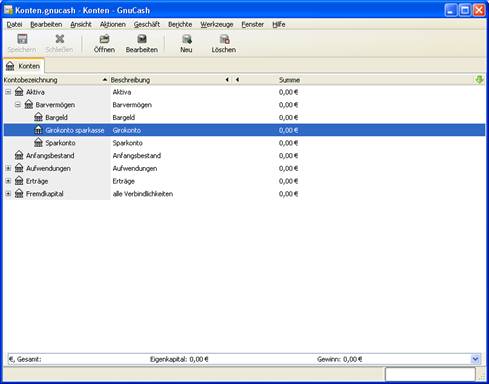Expand the Aufwendungen account
Viewport: 489px width, 384px height.
[8, 168]
